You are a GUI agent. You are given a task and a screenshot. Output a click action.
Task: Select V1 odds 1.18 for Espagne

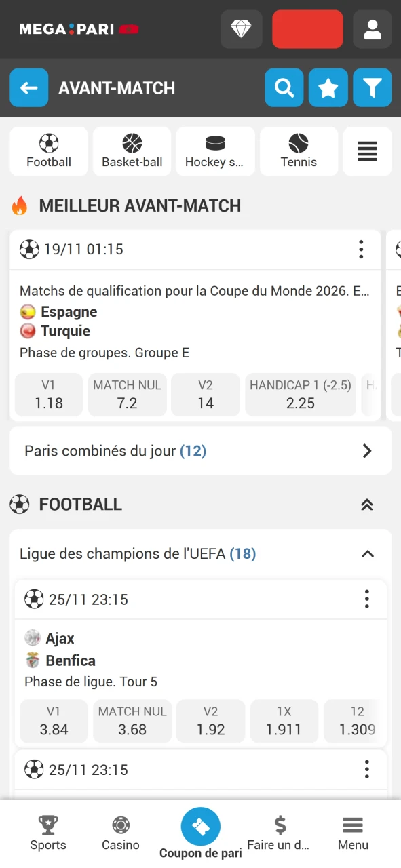48,395
